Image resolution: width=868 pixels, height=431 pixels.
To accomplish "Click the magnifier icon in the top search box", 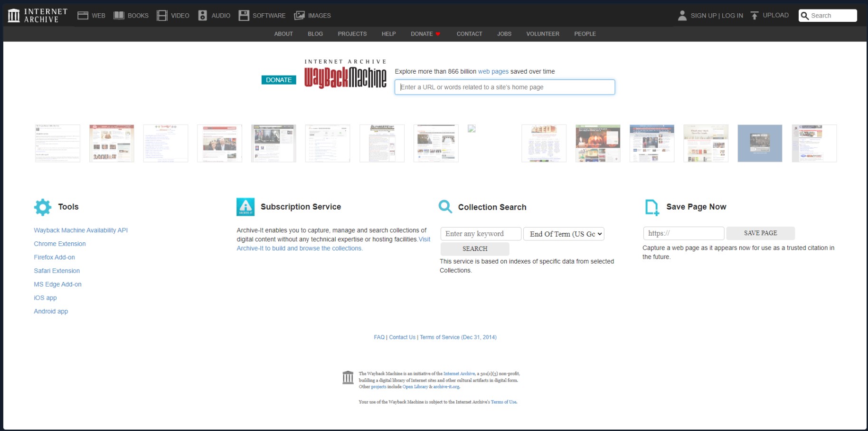I will click(x=804, y=16).
